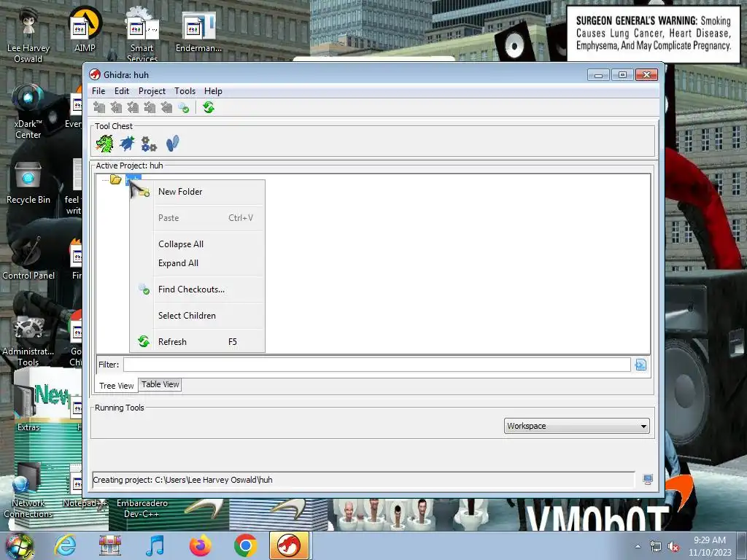Launch Version Tracking footprints tool
Image resolution: width=747 pixels, height=560 pixels.
172,144
